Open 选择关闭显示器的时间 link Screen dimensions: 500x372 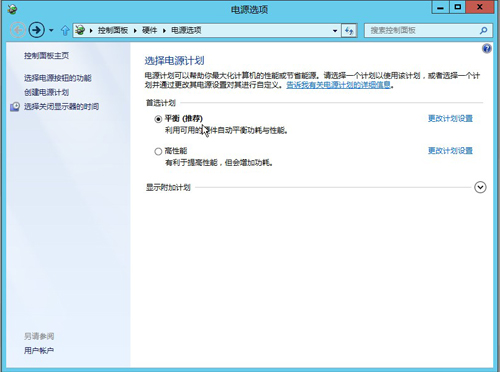pyautogui.click(x=61, y=107)
